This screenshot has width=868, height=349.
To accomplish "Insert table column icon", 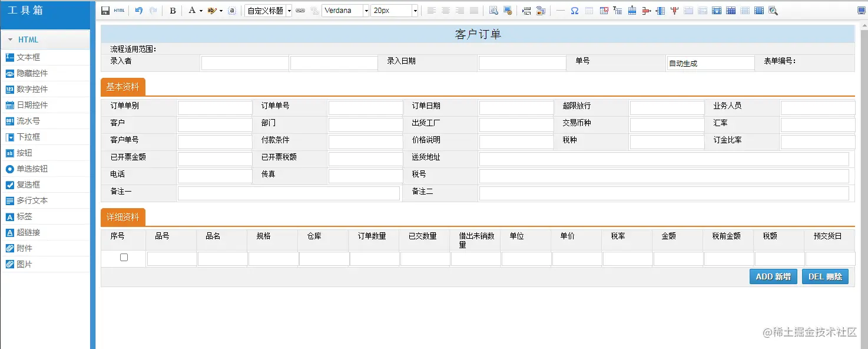I will click(x=661, y=11).
